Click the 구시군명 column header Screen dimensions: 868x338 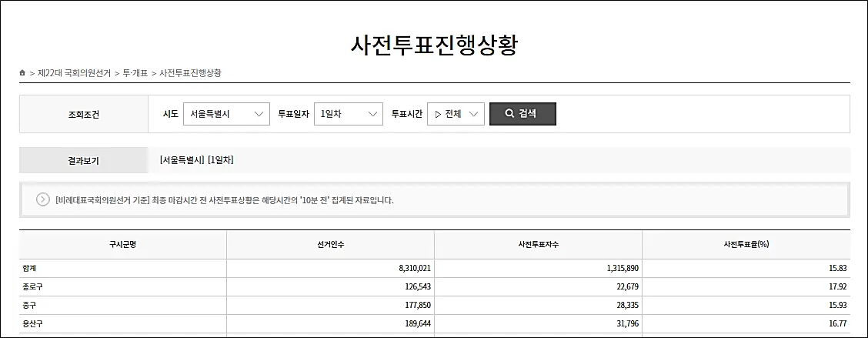(123, 244)
